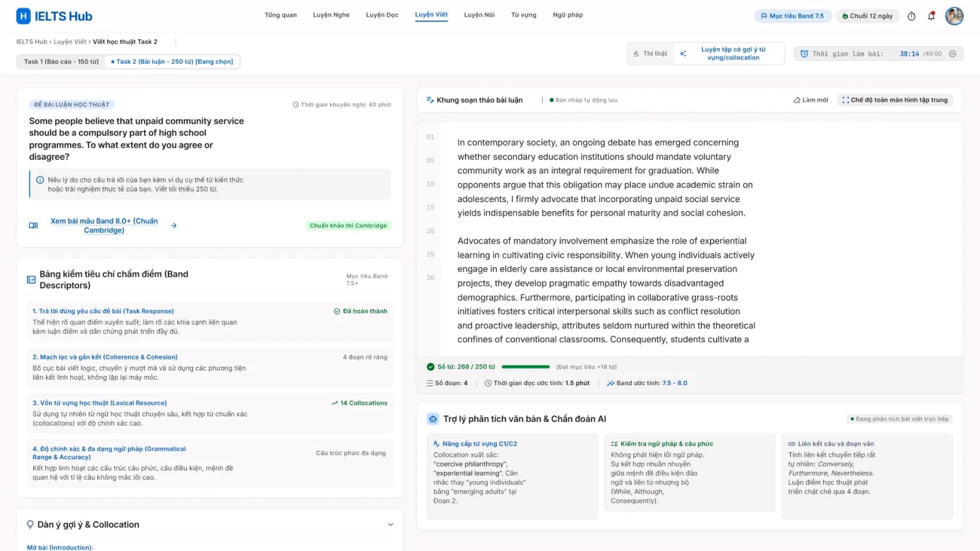Click the book icon beside sample essay link
This screenshot has height=551, width=980.
click(x=34, y=225)
